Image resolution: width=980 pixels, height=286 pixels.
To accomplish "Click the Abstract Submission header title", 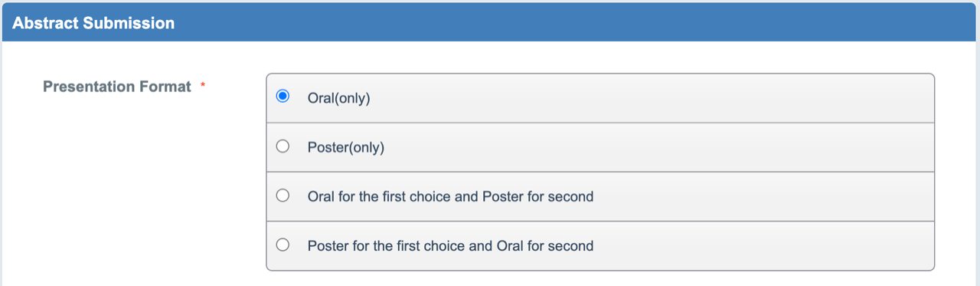I will (x=93, y=23).
